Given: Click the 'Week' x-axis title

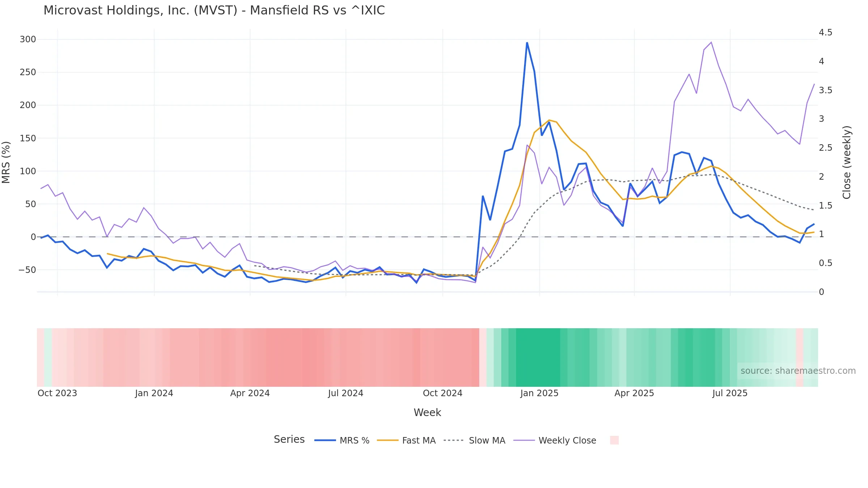Looking at the screenshot, I should point(427,413).
